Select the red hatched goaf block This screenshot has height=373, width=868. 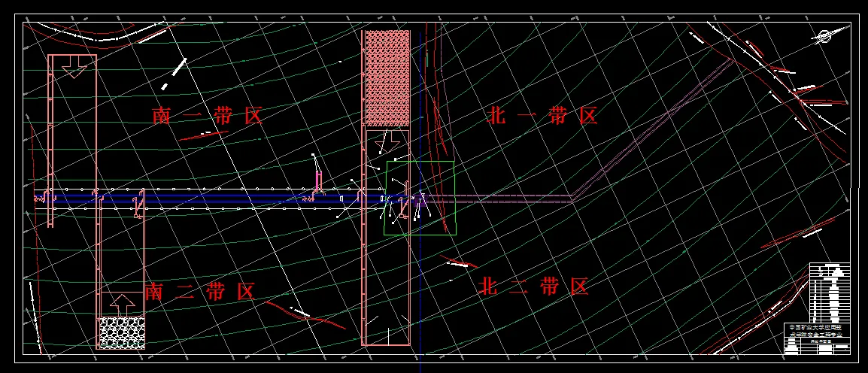click(387, 78)
